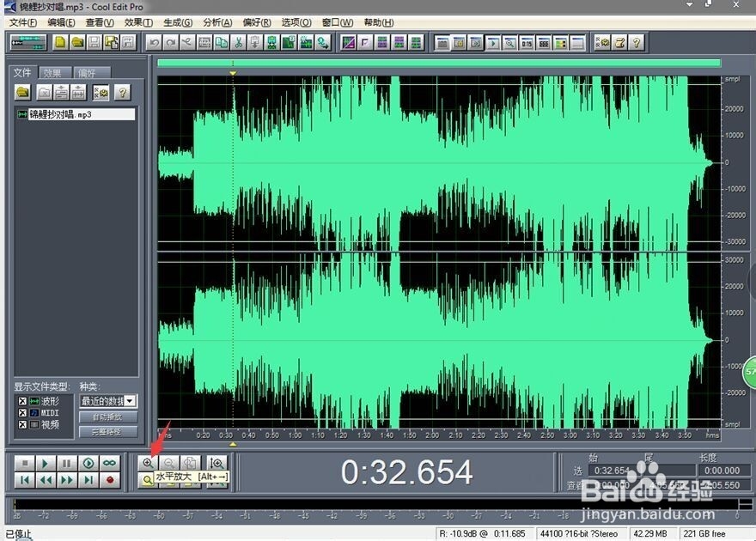Viewport: 756px width, 541px height.
Task: Click main toolbar options gear icon
Action: pyautogui.click(x=603, y=43)
